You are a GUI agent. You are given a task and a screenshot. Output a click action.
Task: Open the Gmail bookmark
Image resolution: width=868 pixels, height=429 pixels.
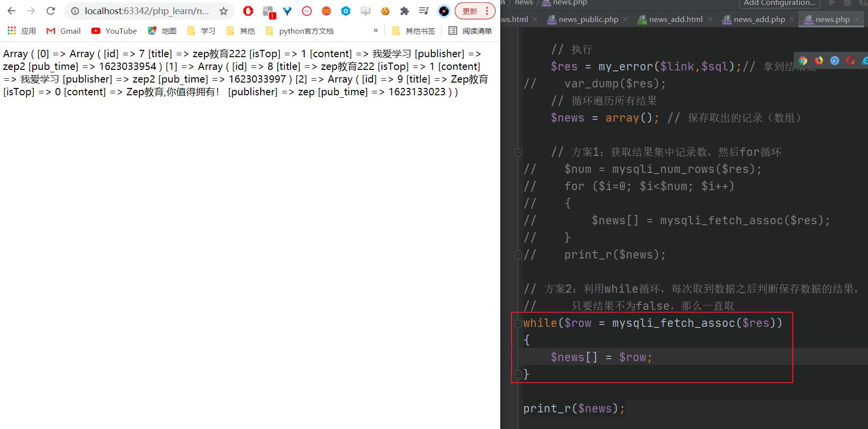point(64,31)
